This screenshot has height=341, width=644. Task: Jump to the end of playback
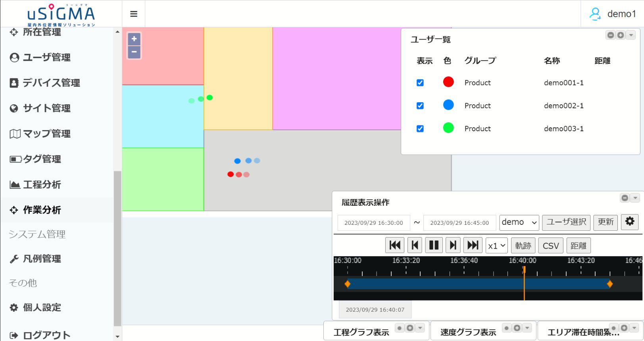[x=473, y=245]
